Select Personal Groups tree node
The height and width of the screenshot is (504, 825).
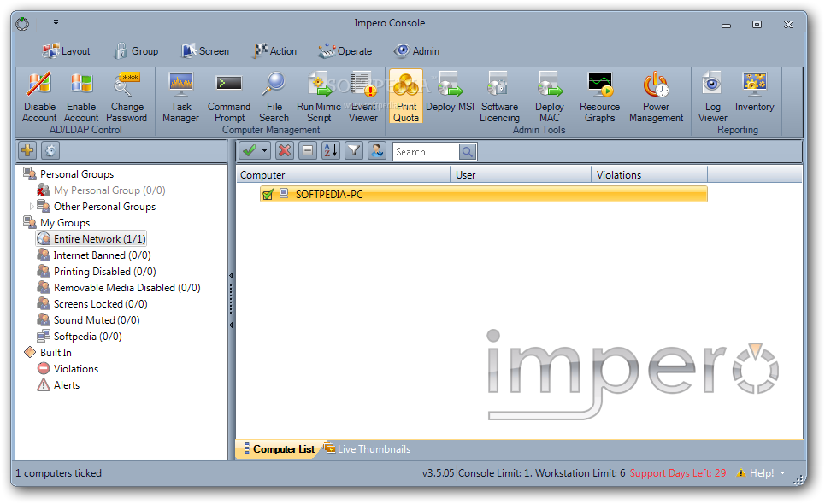(68, 174)
